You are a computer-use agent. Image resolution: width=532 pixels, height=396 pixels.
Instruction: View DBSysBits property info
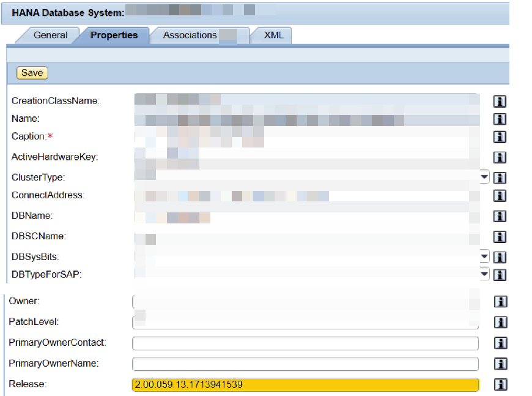(x=500, y=258)
